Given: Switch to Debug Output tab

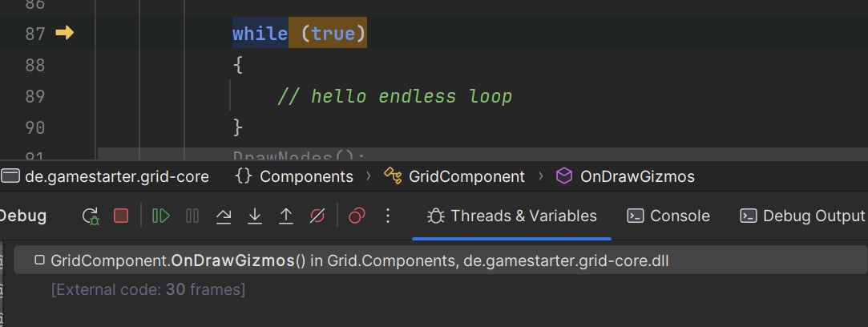Looking at the screenshot, I should (x=802, y=216).
